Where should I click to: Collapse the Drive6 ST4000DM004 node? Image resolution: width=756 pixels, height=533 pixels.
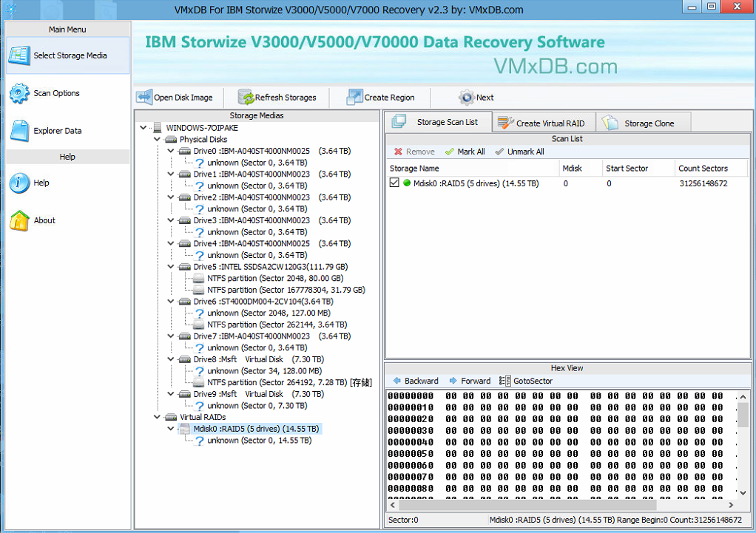point(171,301)
